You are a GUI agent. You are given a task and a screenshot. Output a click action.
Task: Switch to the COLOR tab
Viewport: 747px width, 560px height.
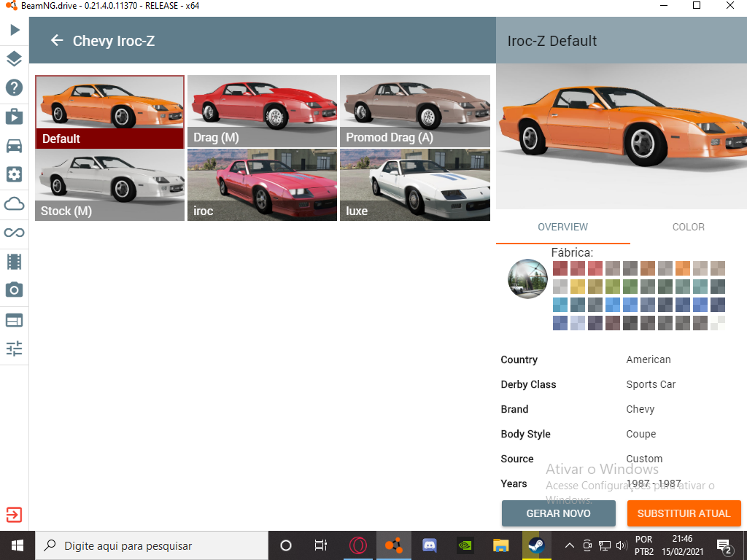pos(688,227)
